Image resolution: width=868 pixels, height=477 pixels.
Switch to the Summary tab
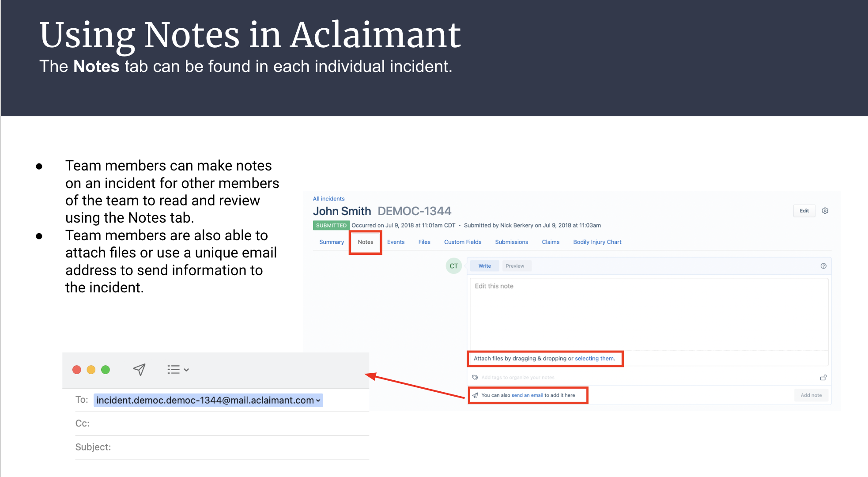[x=332, y=242]
